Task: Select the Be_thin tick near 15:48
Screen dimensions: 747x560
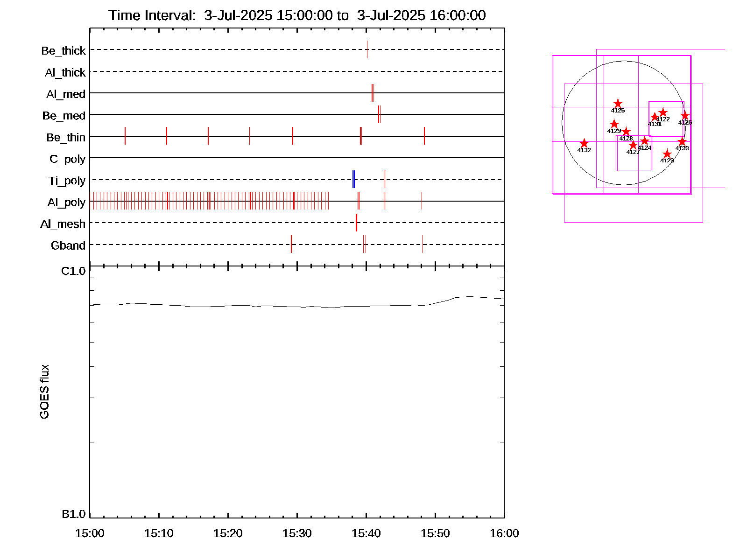Action: (424, 136)
